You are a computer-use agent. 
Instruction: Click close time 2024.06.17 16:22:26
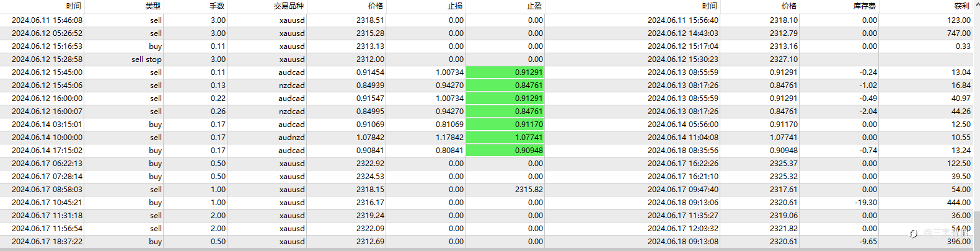coord(683,163)
